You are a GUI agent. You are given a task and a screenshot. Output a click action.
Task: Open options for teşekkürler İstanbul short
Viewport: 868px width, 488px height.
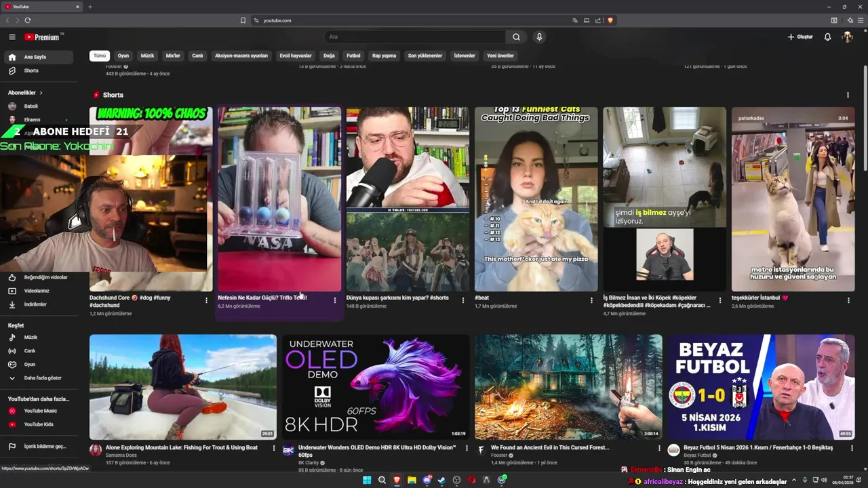point(848,300)
